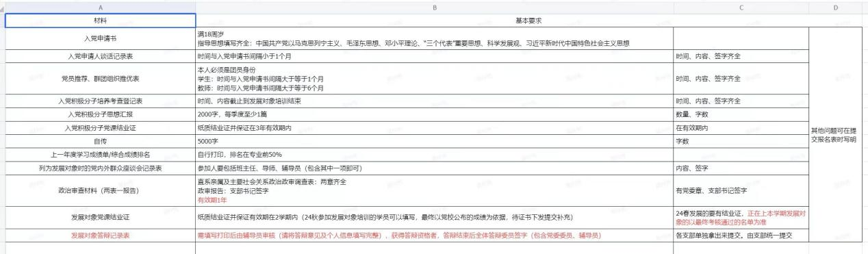Select '纸质结业证并保证在3年有效期内' cell
Image resolution: width=868 pixels, height=254 pixels.
tap(434, 128)
